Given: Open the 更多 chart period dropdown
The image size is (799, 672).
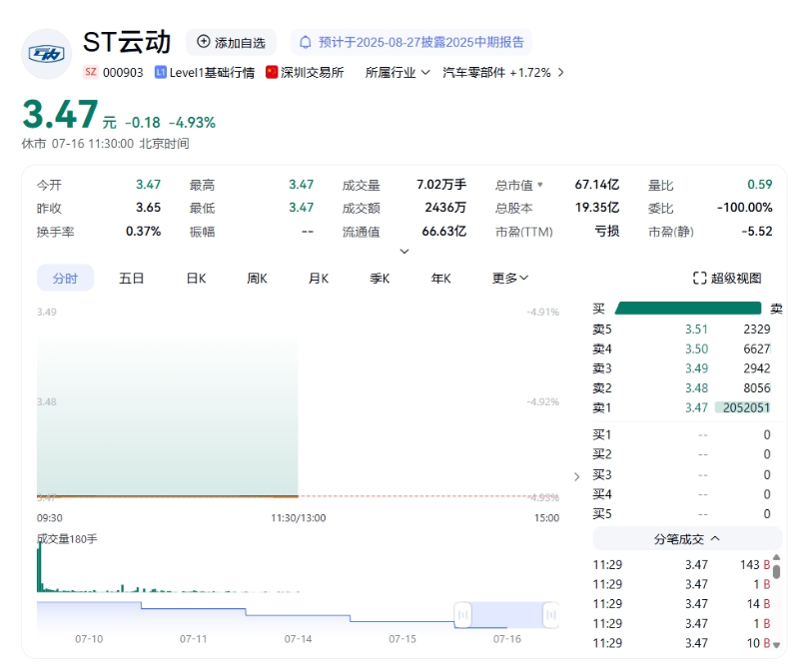Looking at the screenshot, I should (509, 279).
